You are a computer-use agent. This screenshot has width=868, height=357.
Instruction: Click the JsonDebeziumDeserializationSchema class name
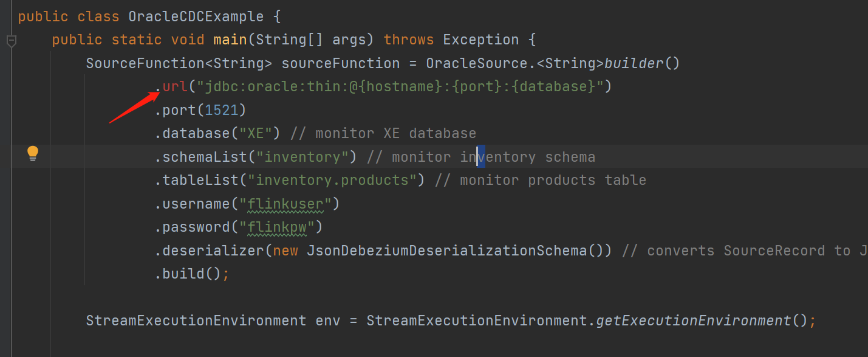click(x=446, y=251)
